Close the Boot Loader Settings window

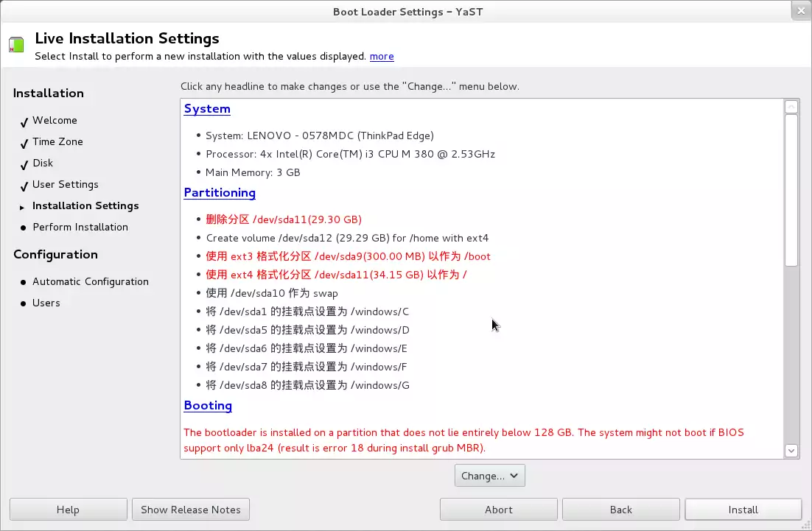click(801, 11)
